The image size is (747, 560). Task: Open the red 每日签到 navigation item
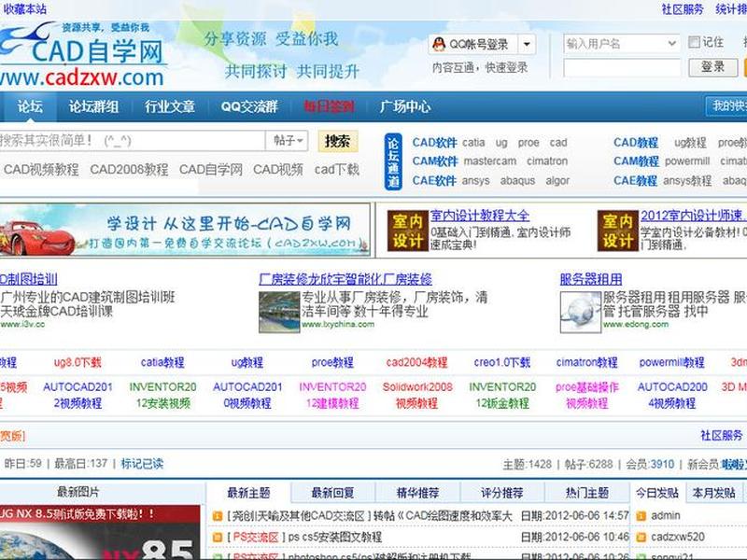pyautogui.click(x=330, y=106)
